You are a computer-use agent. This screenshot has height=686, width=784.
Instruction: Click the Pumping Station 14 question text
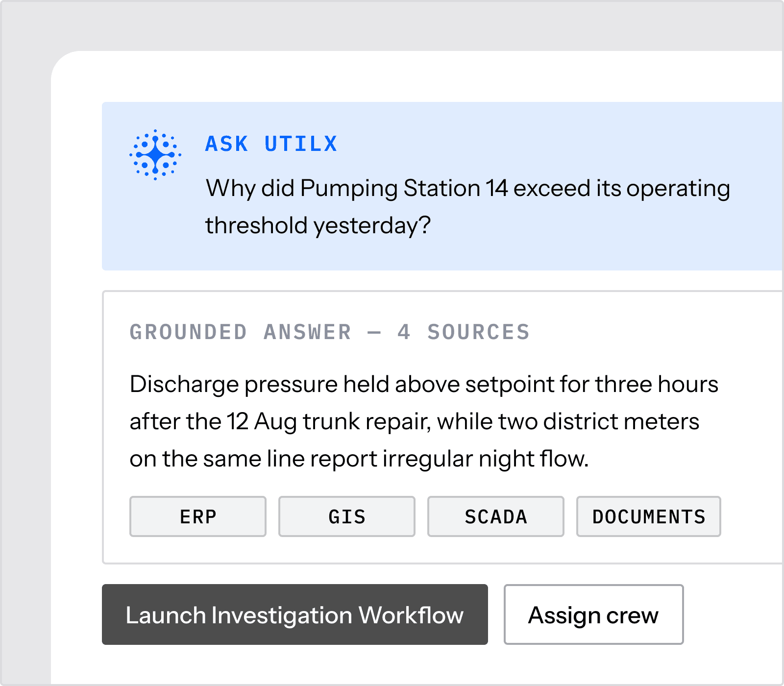(467, 207)
